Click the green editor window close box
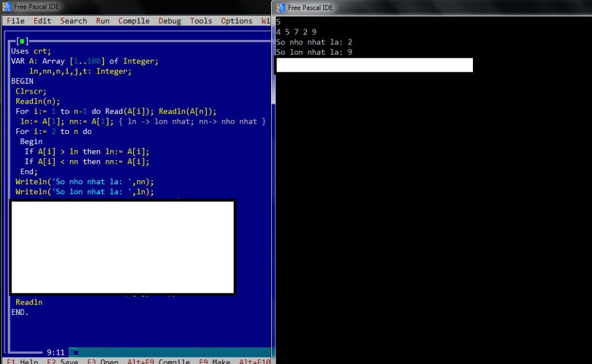592x364 pixels. tap(23, 41)
